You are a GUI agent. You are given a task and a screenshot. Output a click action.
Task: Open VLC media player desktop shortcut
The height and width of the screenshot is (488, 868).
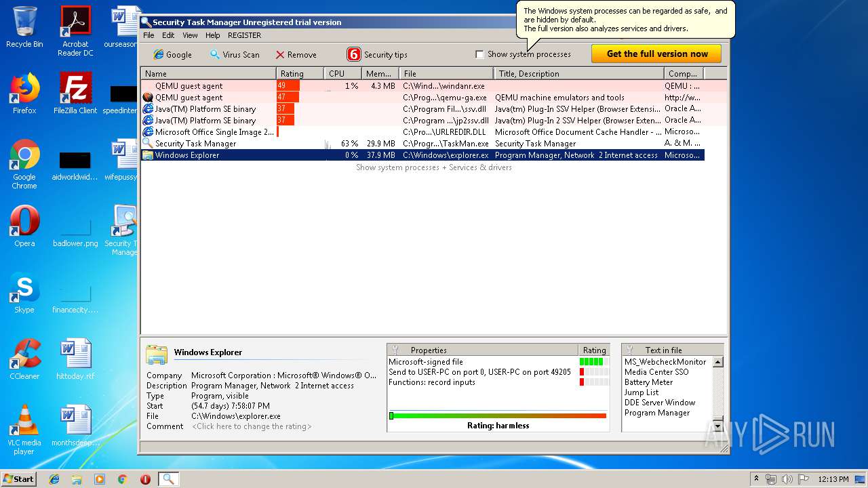[24, 430]
